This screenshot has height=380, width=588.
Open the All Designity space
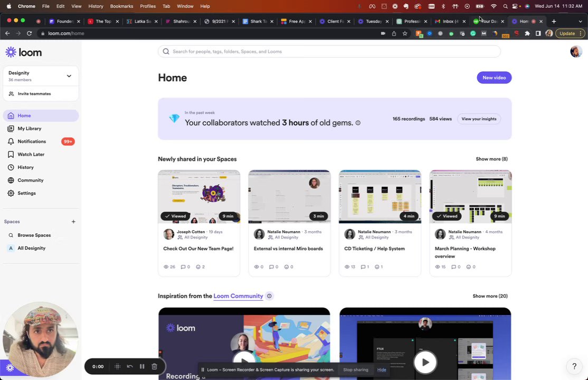(x=41, y=248)
